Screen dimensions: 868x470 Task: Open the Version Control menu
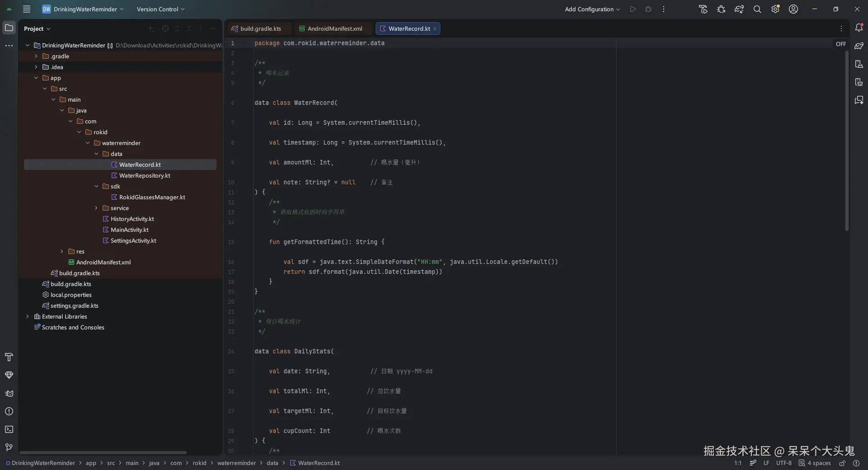(160, 9)
